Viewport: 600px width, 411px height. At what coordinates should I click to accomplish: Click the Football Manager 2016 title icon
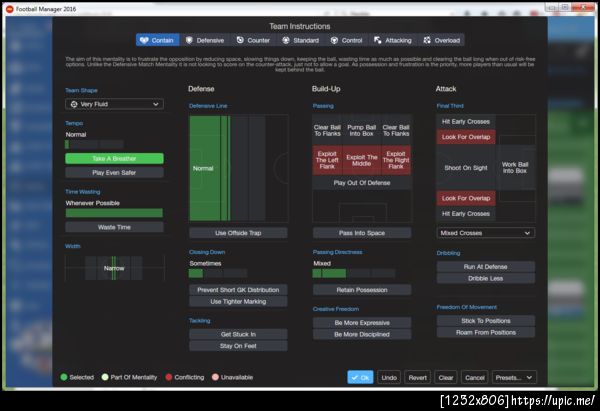coord(10,9)
